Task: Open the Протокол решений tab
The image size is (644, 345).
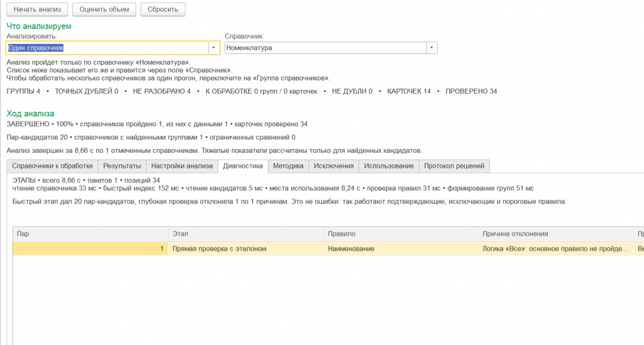Action: click(x=454, y=166)
